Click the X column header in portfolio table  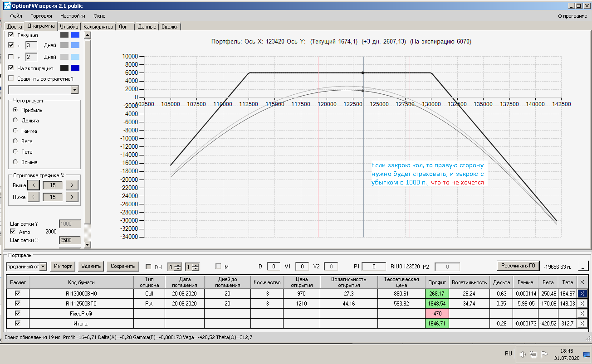pyautogui.click(x=582, y=282)
